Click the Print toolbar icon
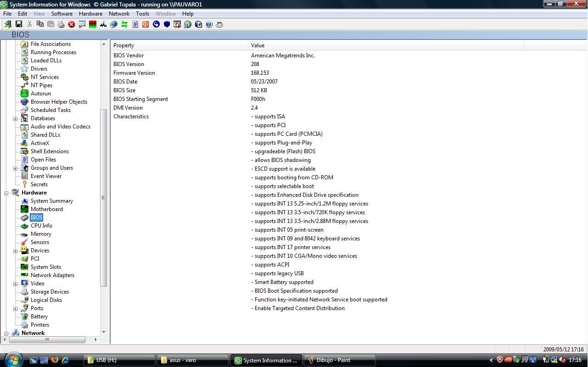Screen dimensions: 588x367 tap(61, 24)
